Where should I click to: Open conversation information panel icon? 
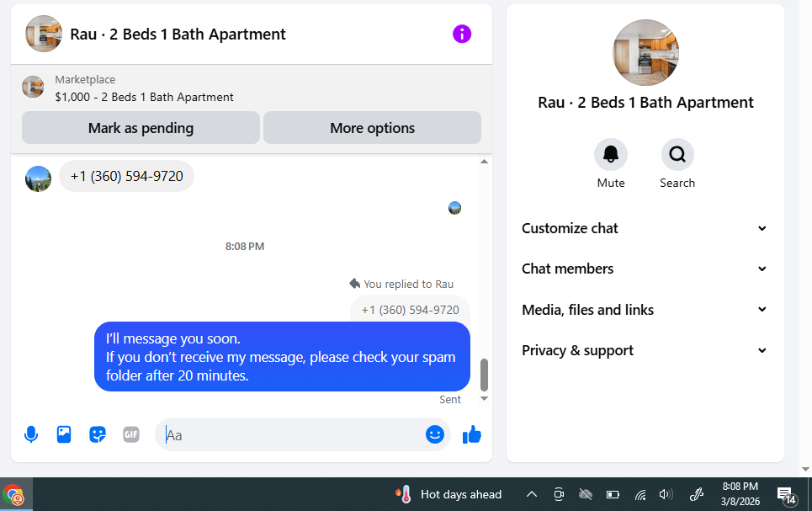(x=461, y=35)
